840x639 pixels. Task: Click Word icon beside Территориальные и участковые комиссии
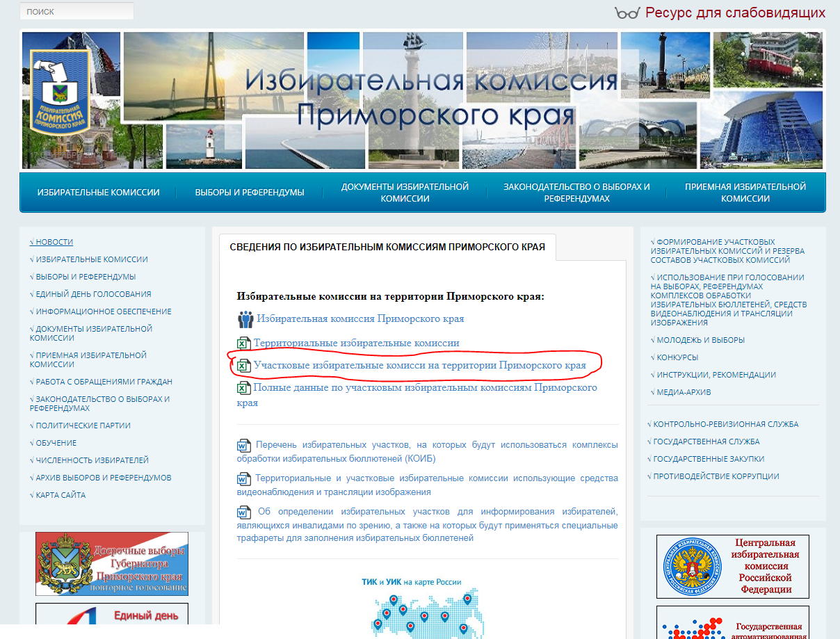click(x=244, y=478)
